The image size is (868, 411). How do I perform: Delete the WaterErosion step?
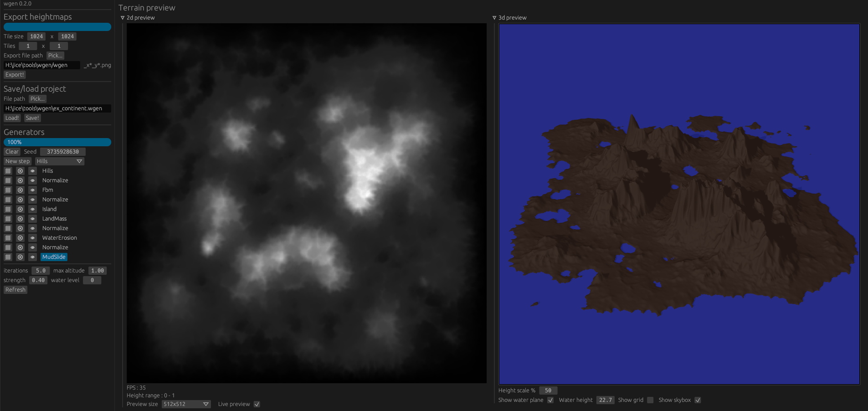tap(20, 238)
